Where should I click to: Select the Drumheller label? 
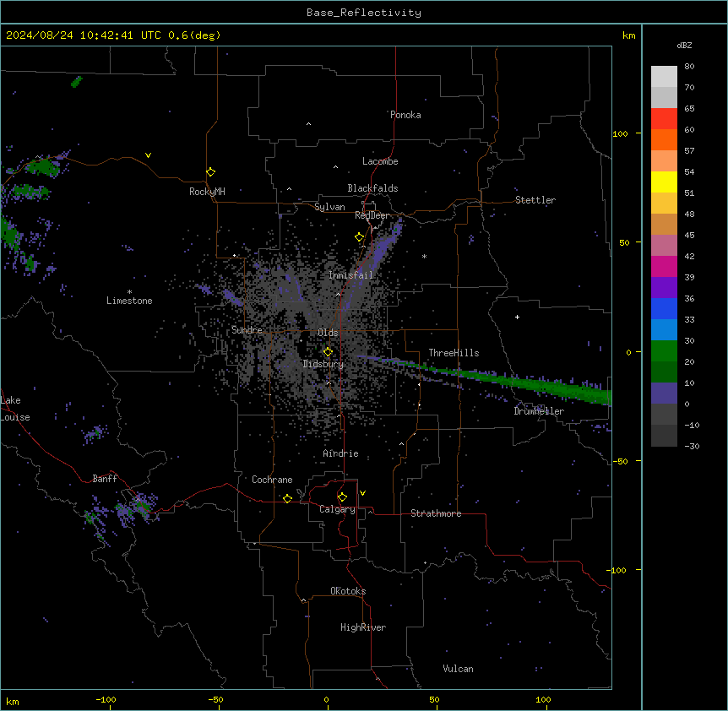pyautogui.click(x=539, y=411)
